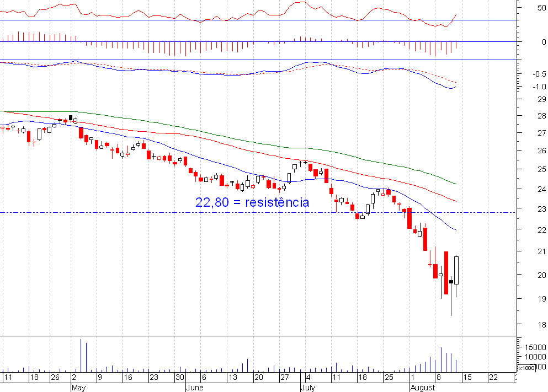Image resolution: width=548 pixels, height=392 pixels.
Task: Select the June 20 date label
Action: (x=259, y=377)
